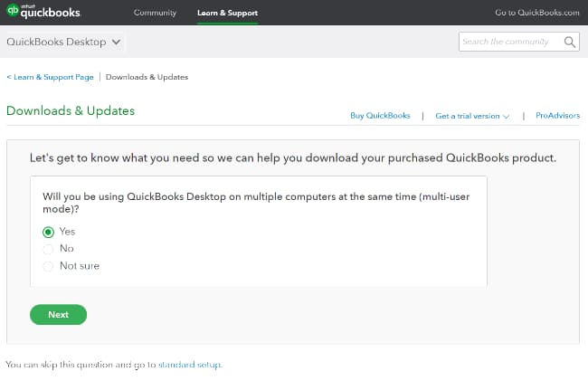The width and height of the screenshot is (588, 381).
Task: Follow the standard setup link
Action: point(190,365)
